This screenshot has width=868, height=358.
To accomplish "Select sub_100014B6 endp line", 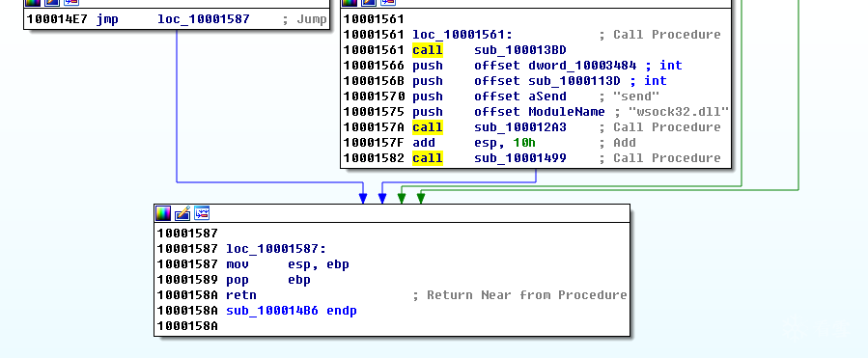I will pyautogui.click(x=292, y=311).
